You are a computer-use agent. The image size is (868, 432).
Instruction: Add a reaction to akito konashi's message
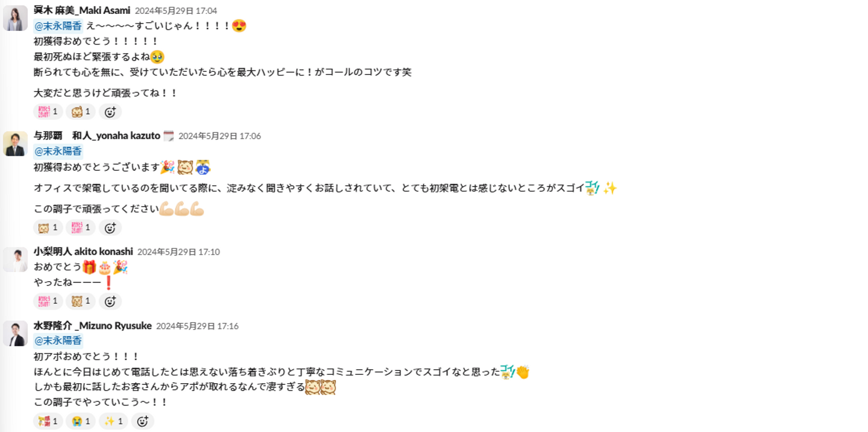pyautogui.click(x=110, y=301)
